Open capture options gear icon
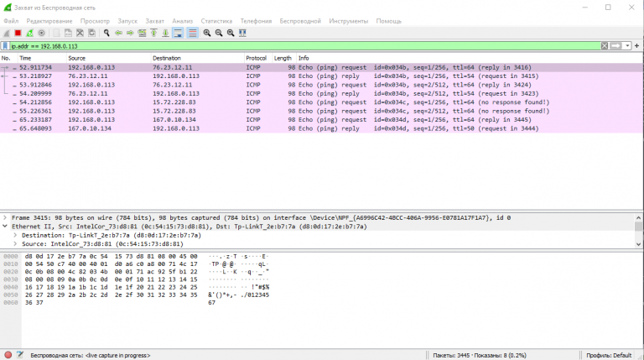Screen dimensions: 644x360 point(41,34)
